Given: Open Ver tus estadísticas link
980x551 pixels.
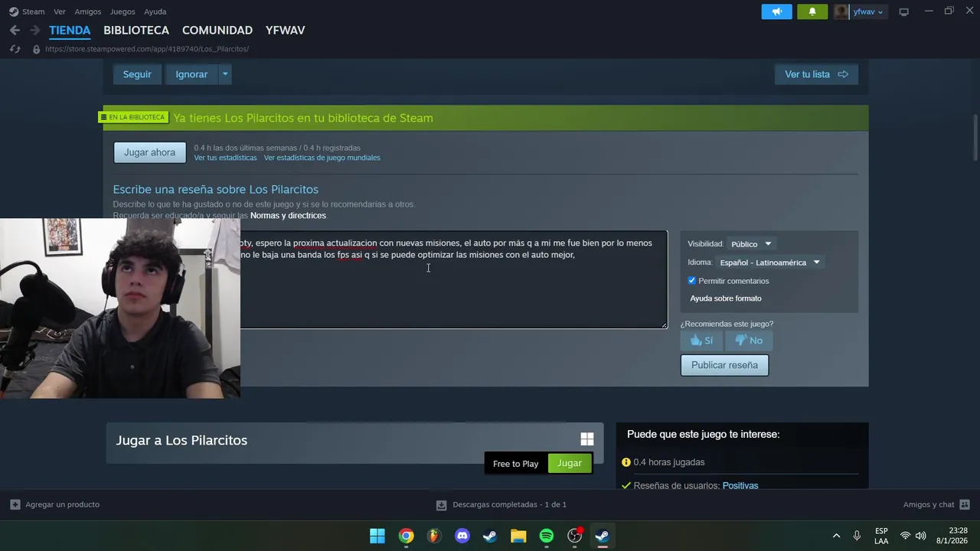Looking at the screenshot, I should (225, 158).
